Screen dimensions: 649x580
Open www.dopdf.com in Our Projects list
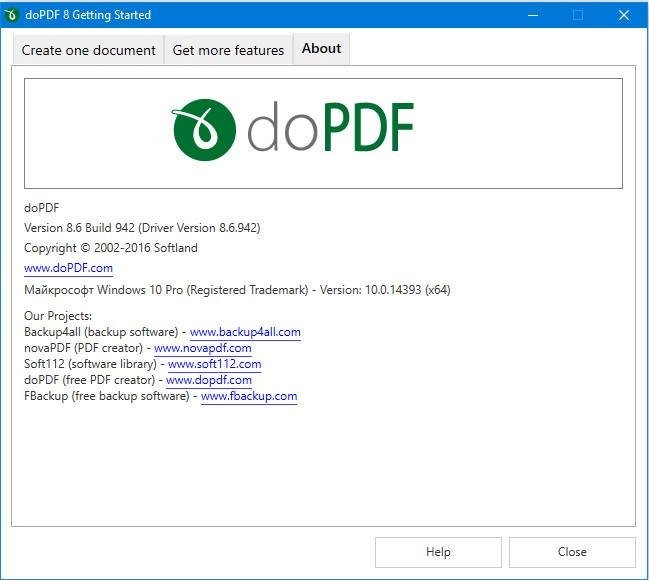point(209,380)
